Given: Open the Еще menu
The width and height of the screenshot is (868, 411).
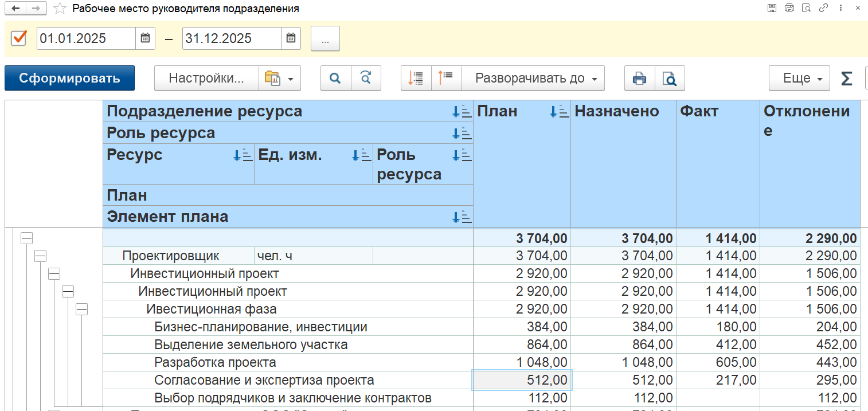Looking at the screenshot, I should 799,78.
